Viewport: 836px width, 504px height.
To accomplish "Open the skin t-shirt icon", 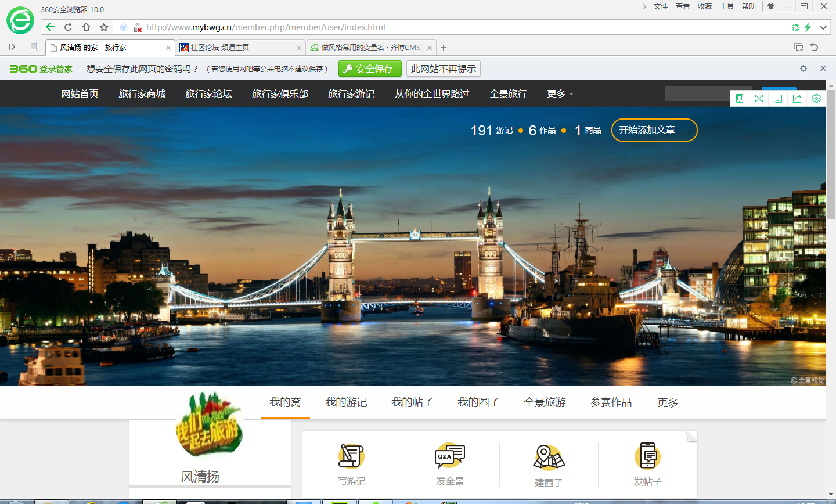I will click(x=770, y=6).
